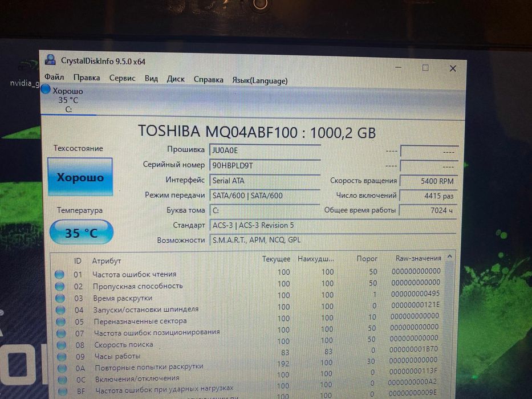Click the Наихудш... column header
The width and height of the screenshot is (532, 399).
pos(315,259)
